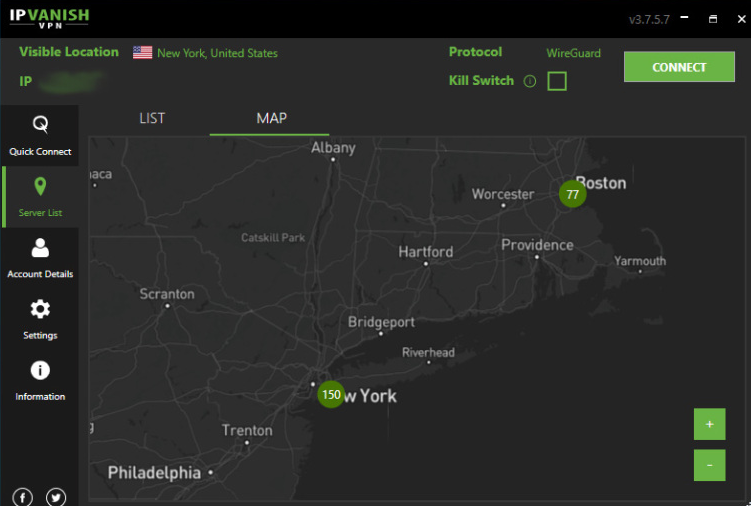Click the Kill Switch info icon
Viewport: 751px width, 506px height.
pyautogui.click(x=530, y=81)
